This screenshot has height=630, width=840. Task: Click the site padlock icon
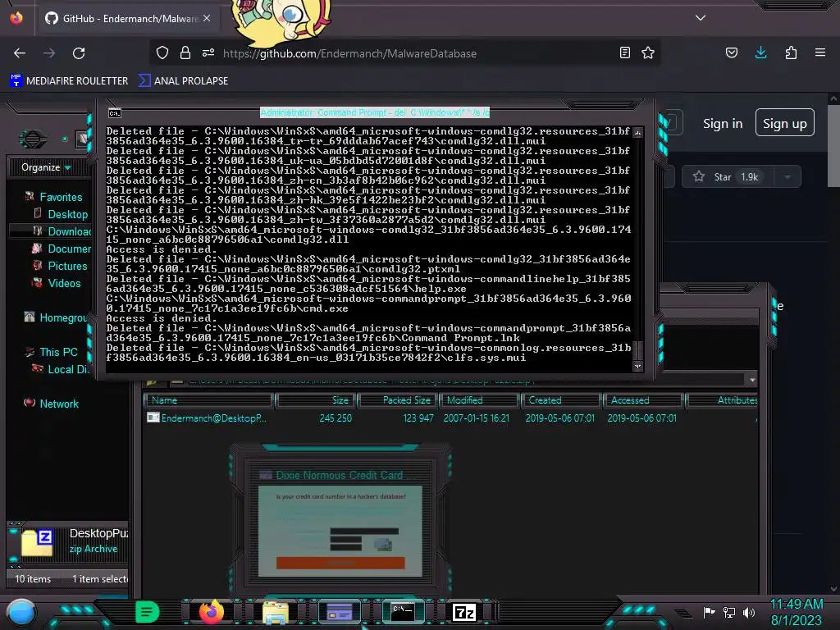pyautogui.click(x=185, y=52)
